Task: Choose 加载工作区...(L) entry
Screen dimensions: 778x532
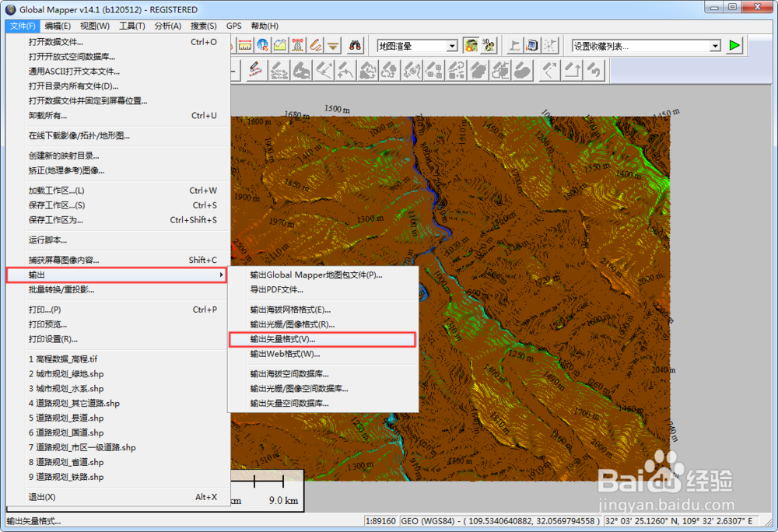Action: coord(118,191)
